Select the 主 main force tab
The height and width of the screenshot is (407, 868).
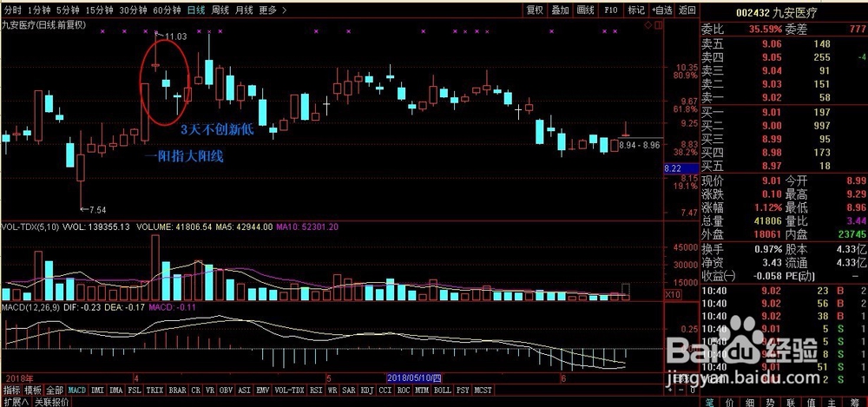(832, 403)
